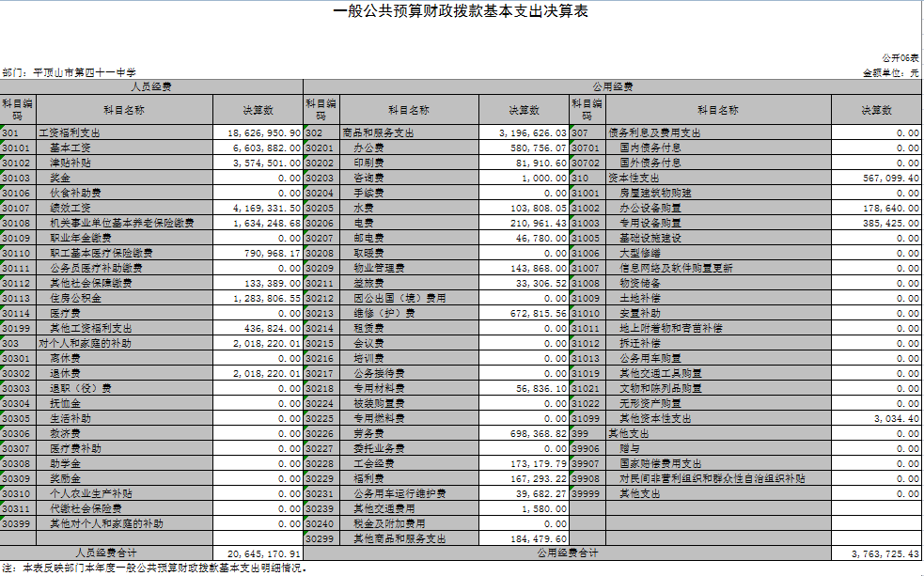
Task: Select the 住房公积金 cell
Action: [124, 298]
